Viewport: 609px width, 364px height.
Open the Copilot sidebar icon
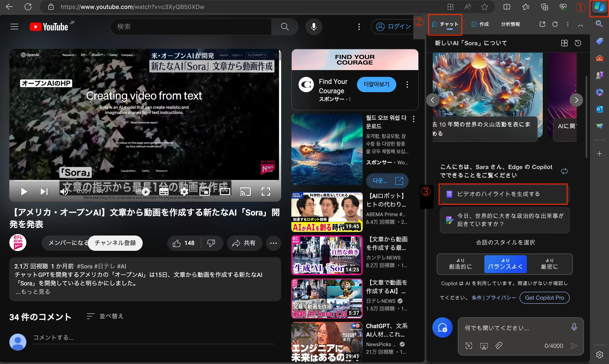pyautogui.click(x=599, y=7)
